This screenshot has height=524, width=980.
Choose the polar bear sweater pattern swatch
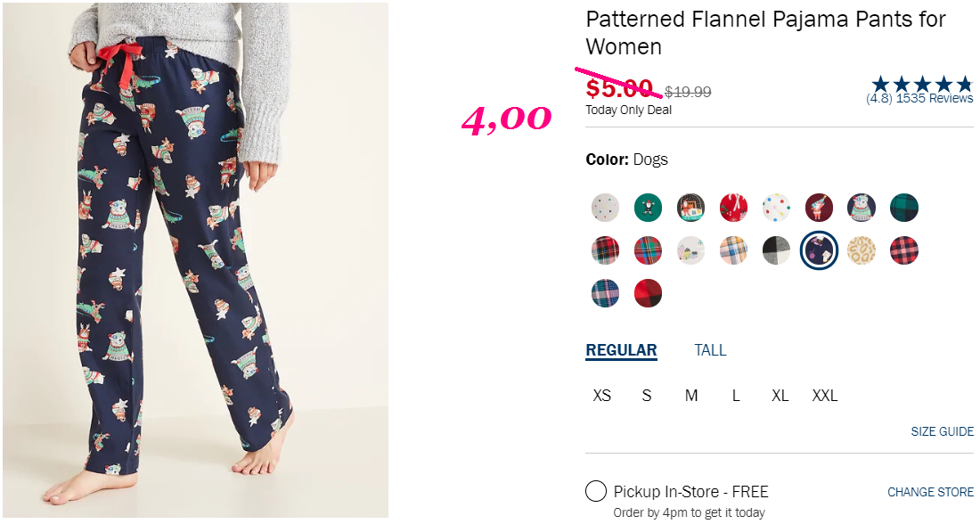tap(862, 208)
